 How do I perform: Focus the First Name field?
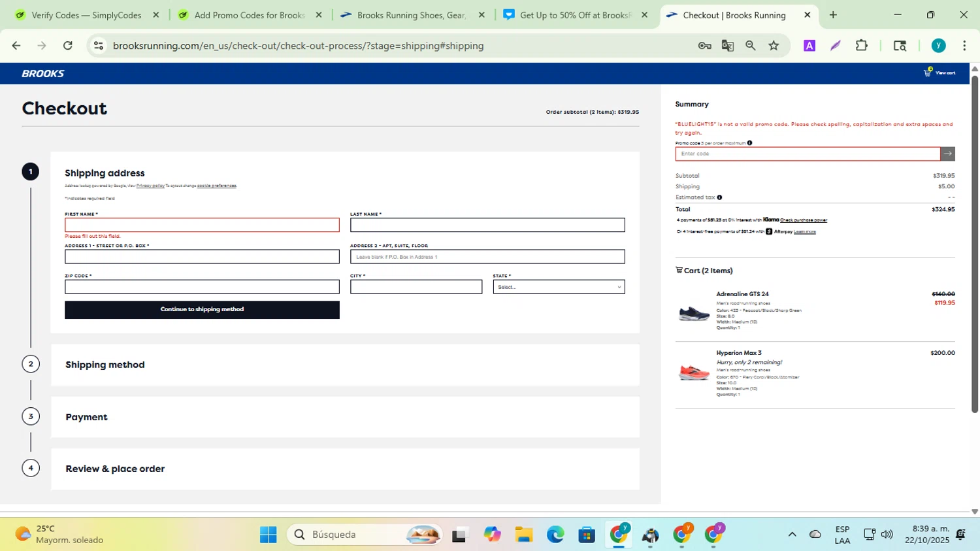click(x=202, y=225)
